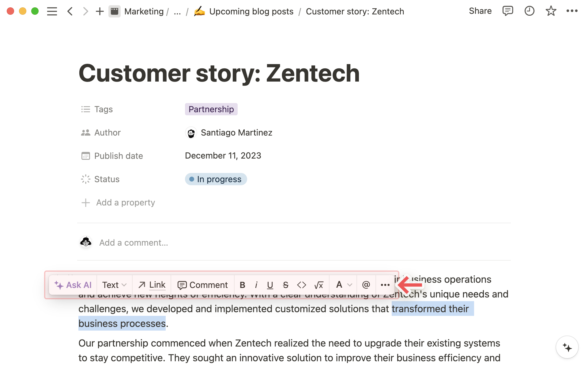View page update history clock icon

(x=529, y=11)
